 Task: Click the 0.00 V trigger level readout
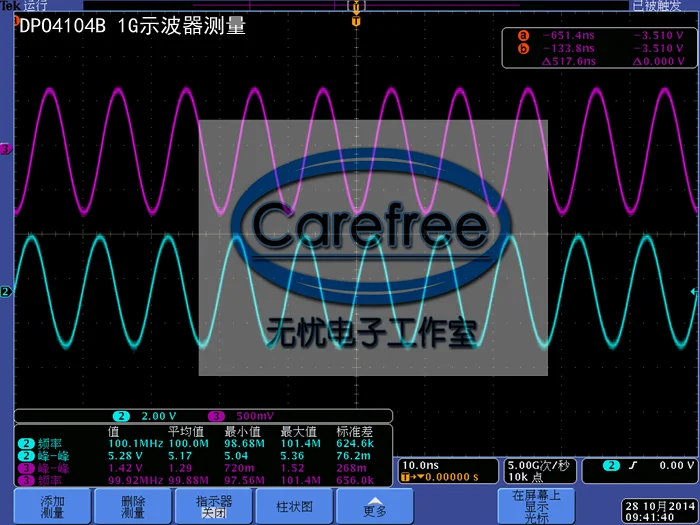point(677,466)
